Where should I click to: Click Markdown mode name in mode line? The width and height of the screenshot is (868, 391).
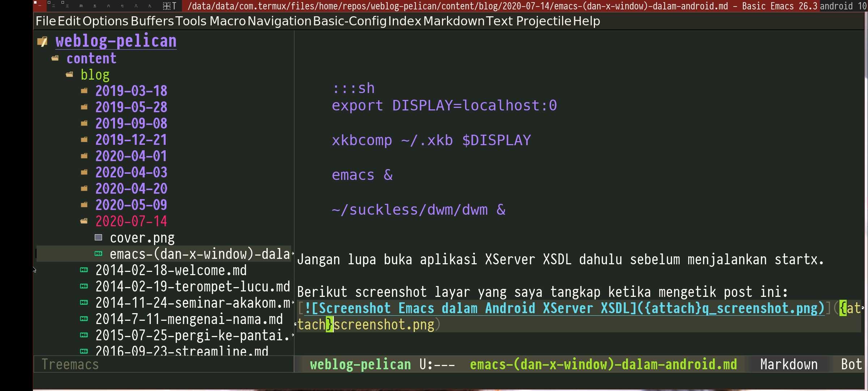pyautogui.click(x=788, y=364)
